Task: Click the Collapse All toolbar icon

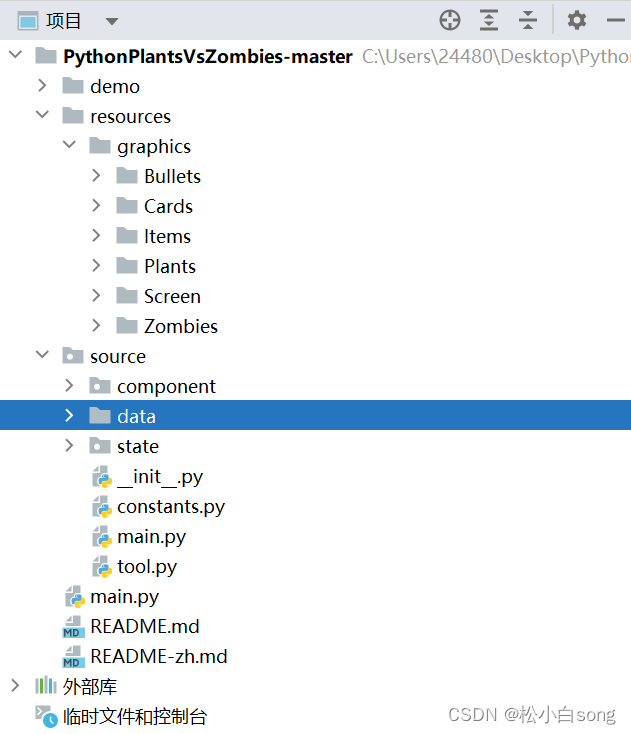Action: pos(528,21)
